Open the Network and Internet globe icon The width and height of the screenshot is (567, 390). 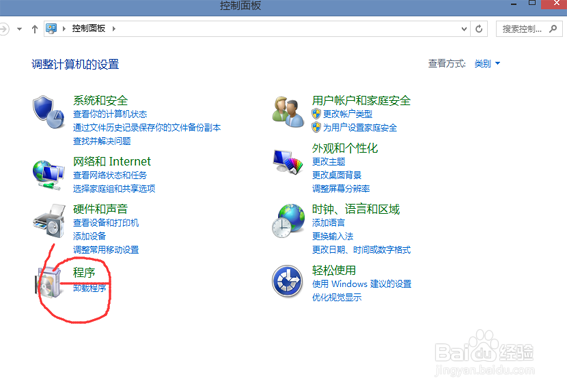pos(48,175)
